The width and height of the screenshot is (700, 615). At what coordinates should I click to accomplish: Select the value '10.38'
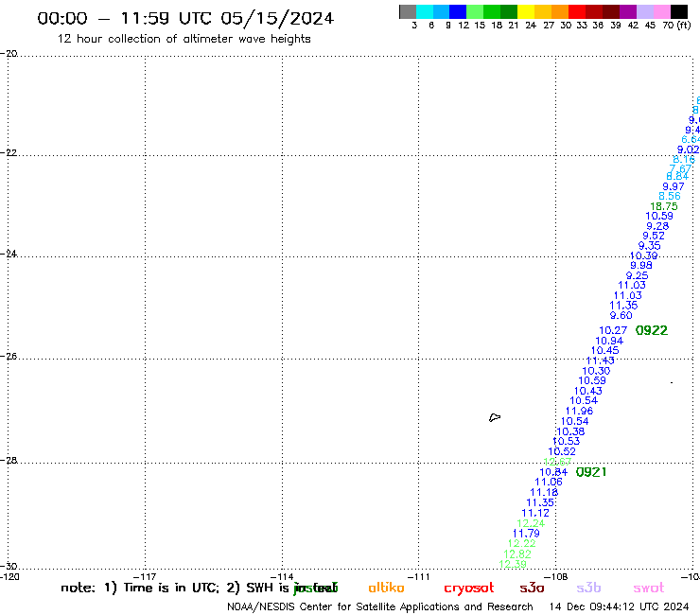570,431
